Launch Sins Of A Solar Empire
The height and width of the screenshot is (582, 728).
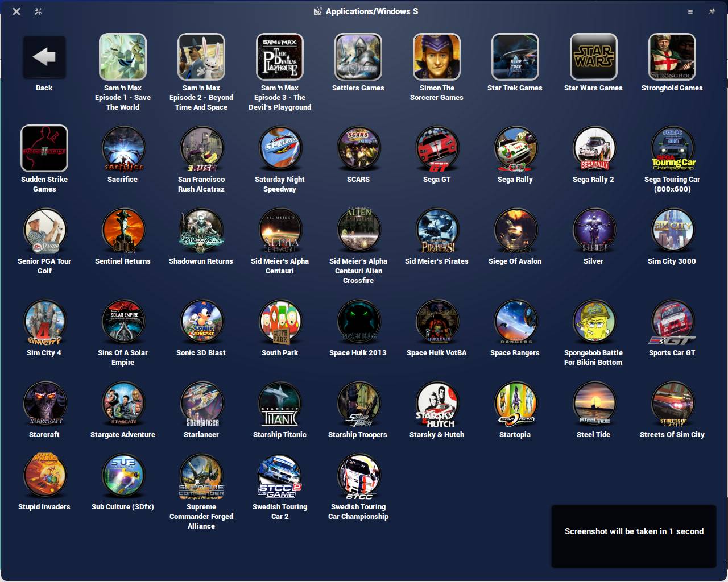click(123, 322)
